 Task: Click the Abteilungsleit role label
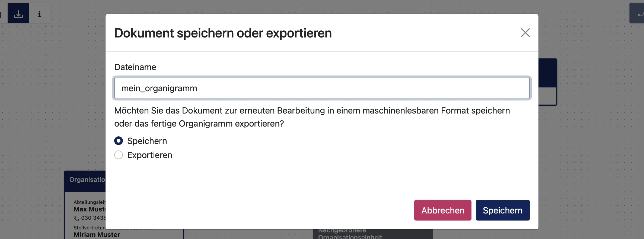pos(90,202)
